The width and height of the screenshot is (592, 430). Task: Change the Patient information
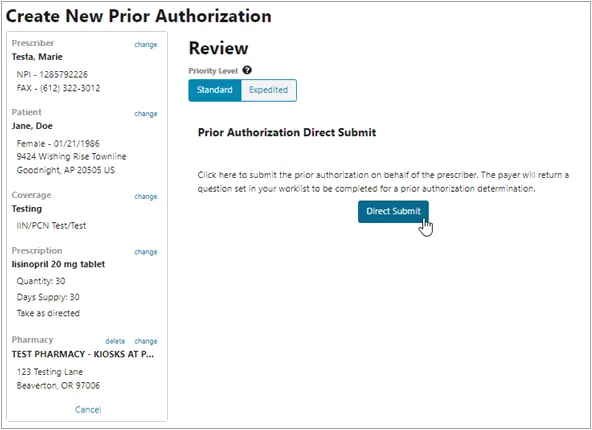(x=145, y=114)
